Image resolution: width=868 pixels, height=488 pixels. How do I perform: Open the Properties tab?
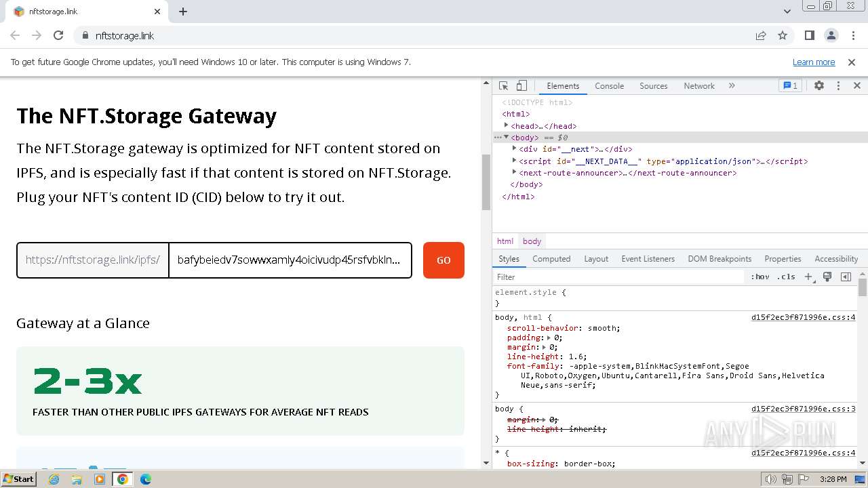pyautogui.click(x=783, y=259)
